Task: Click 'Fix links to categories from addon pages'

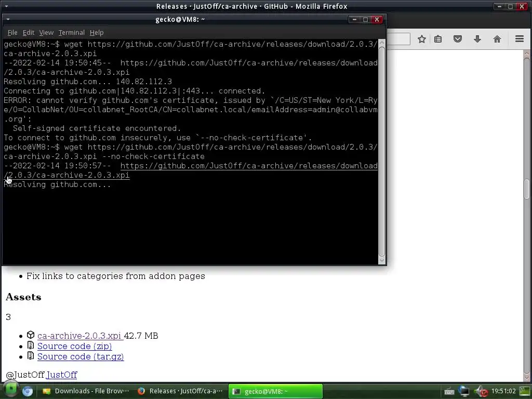Action: tap(116, 276)
